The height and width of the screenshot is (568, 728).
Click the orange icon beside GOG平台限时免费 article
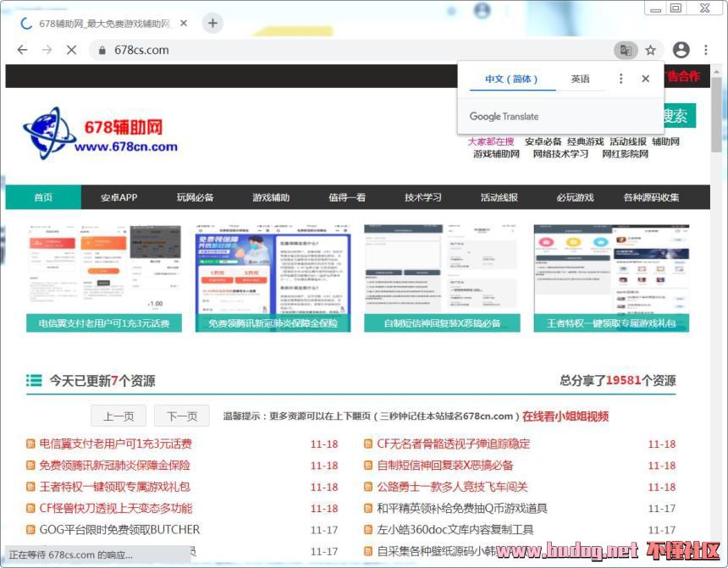coord(30,529)
